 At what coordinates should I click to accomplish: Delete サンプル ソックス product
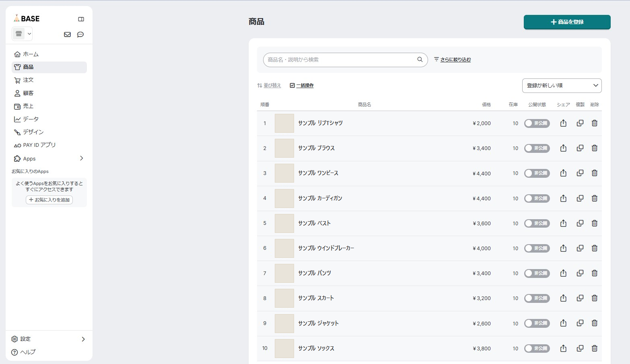coord(595,348)
